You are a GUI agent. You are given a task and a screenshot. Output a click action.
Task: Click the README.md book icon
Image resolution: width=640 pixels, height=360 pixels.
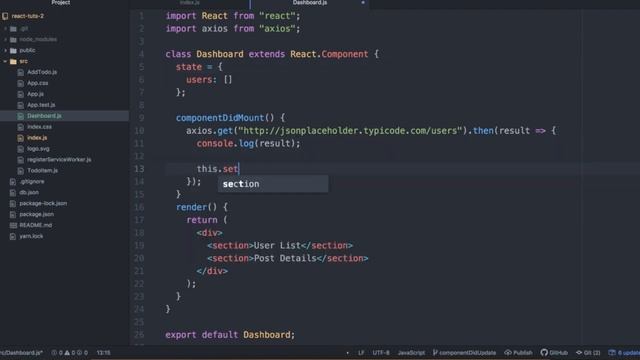[13, 226]
